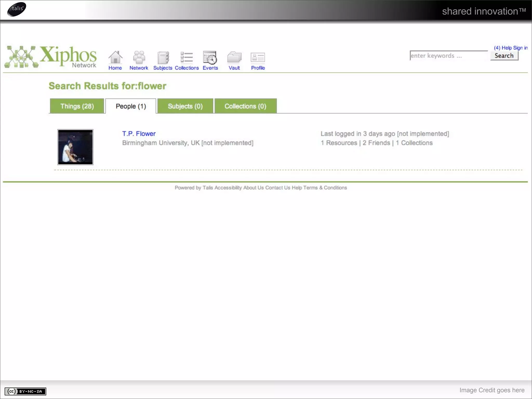Click the "Image Credit goes here" text
This screenshot has width=532, height=399.
tap(492, 390)
